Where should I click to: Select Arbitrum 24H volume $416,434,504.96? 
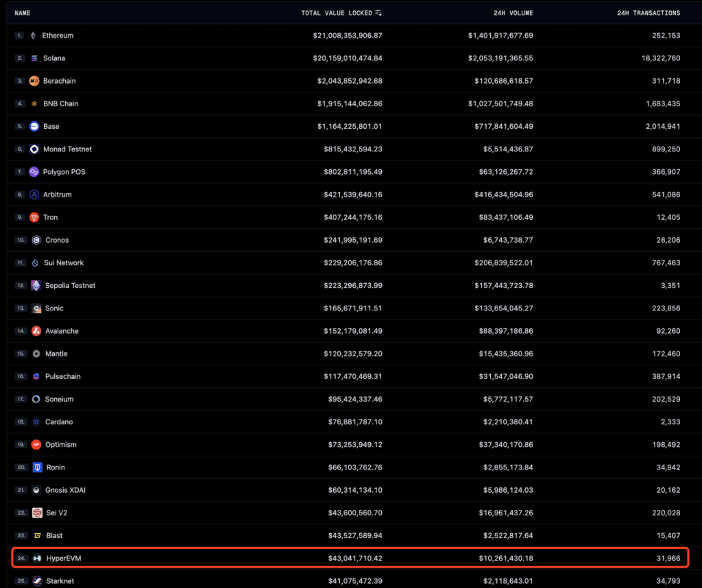(x=504, y=195)
